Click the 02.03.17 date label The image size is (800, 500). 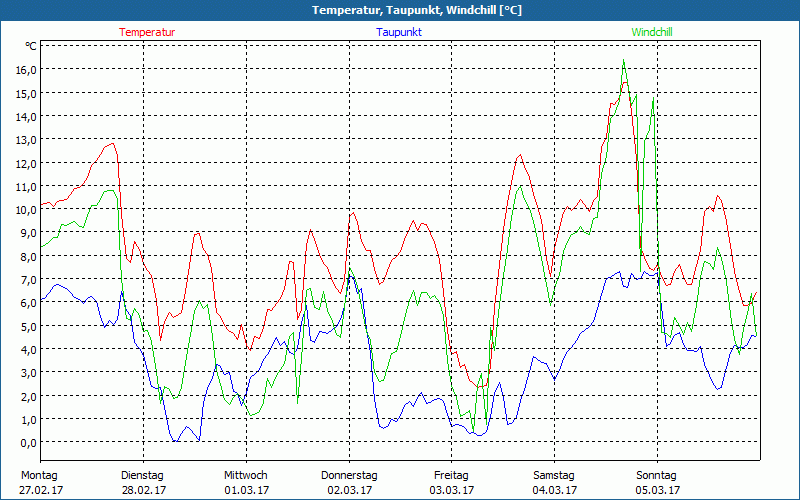(x=349, y=490)
